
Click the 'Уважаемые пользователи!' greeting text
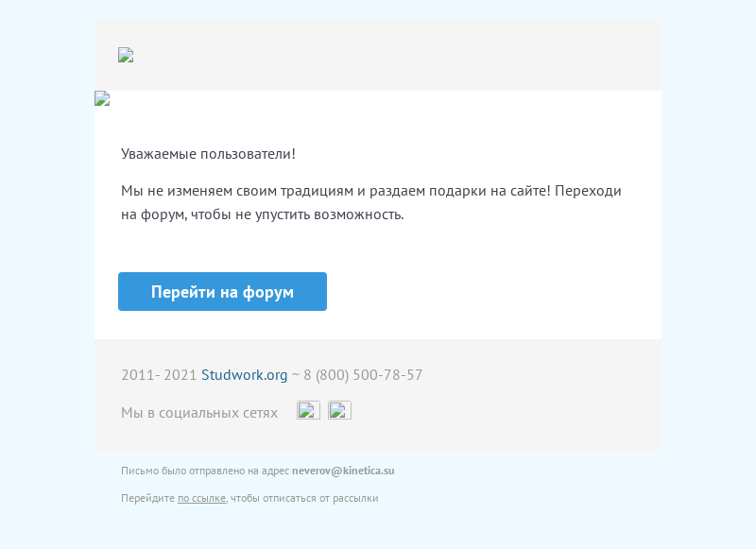pyautogui.click(x=208, y=154)
